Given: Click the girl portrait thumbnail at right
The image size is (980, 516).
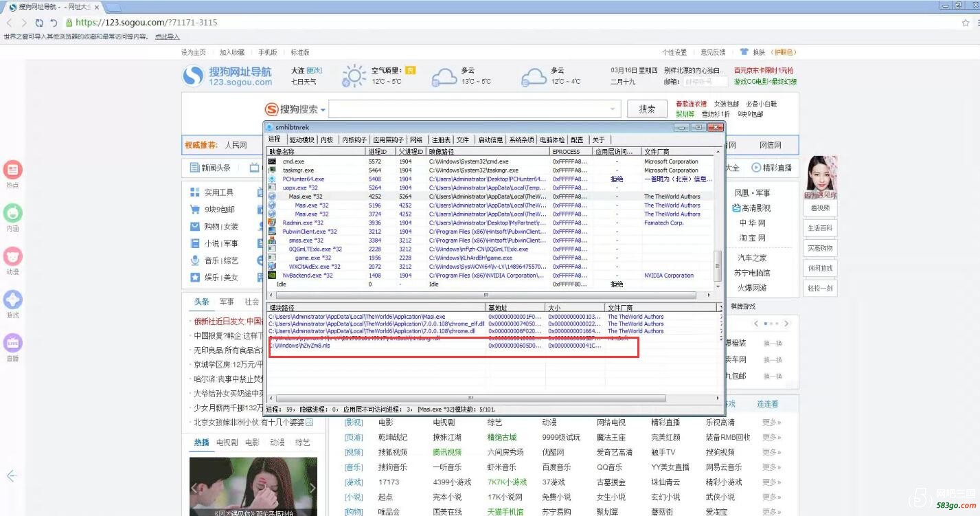Looking at the screenshot, I should (821, 177).
